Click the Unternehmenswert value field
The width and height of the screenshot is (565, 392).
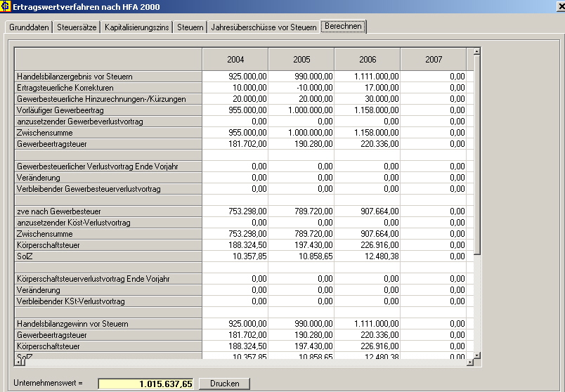[145, 384]
